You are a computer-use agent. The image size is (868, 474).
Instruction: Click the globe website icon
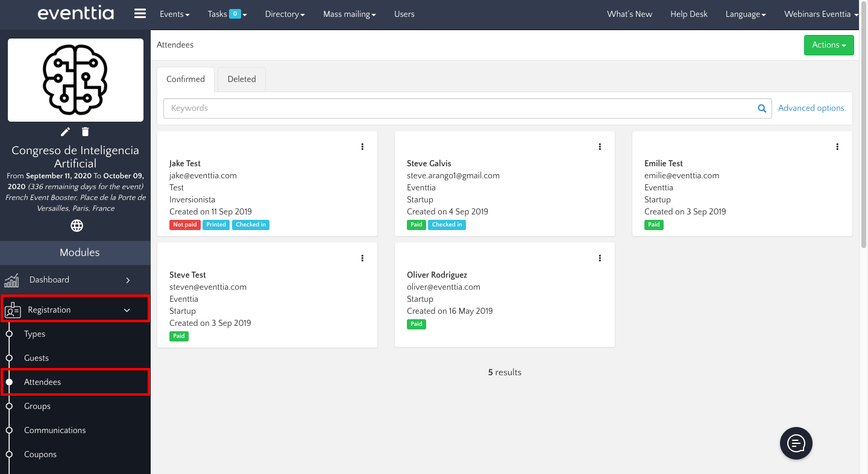pyautogui.click(x=77, y=226)
